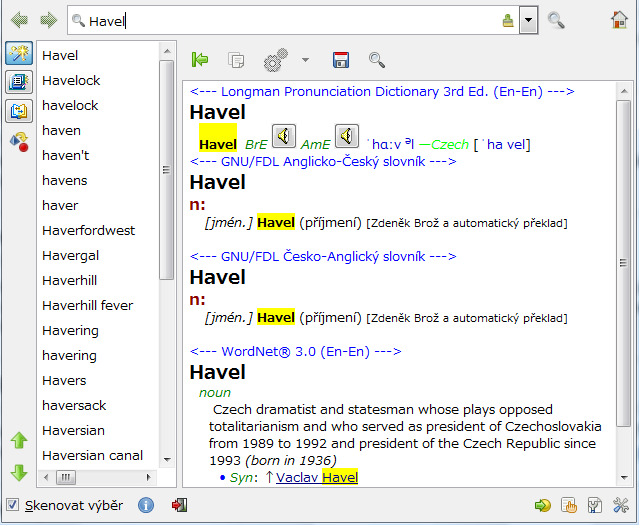Image resolution: width=639 pixels, height=525 pixels.
Task: Select Haverhill in the word list
Action: [x=70, y=280]
